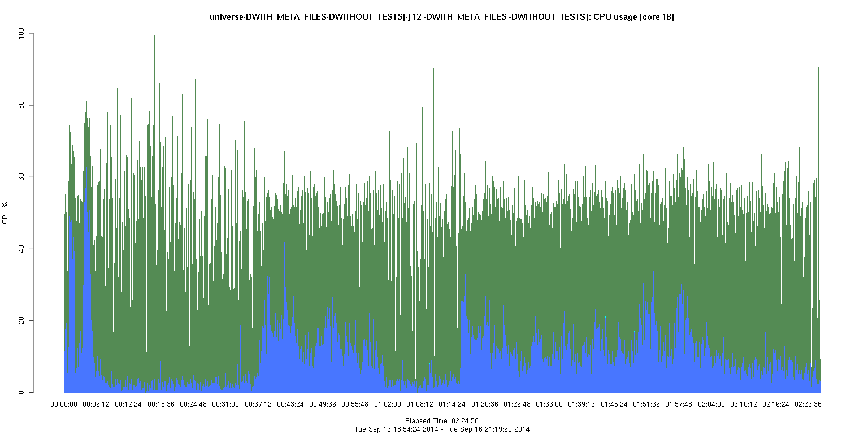Image resolution: width=868 pixels, height=434 pixels.
Task: Click x-axis label 01:02:00
Action: pyautogui.click(x=388, y=405)
